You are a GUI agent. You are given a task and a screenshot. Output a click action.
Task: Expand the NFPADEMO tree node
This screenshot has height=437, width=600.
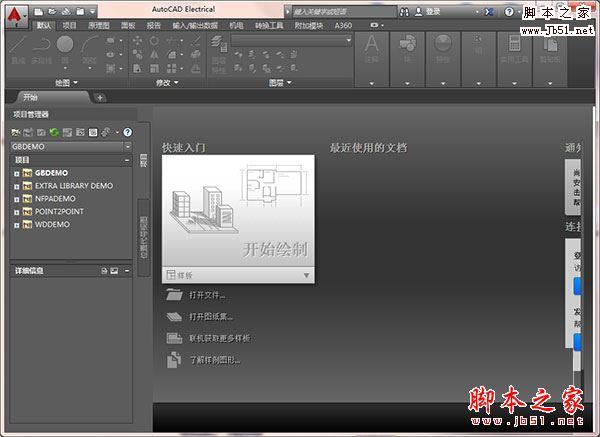(x=16, y=199)
